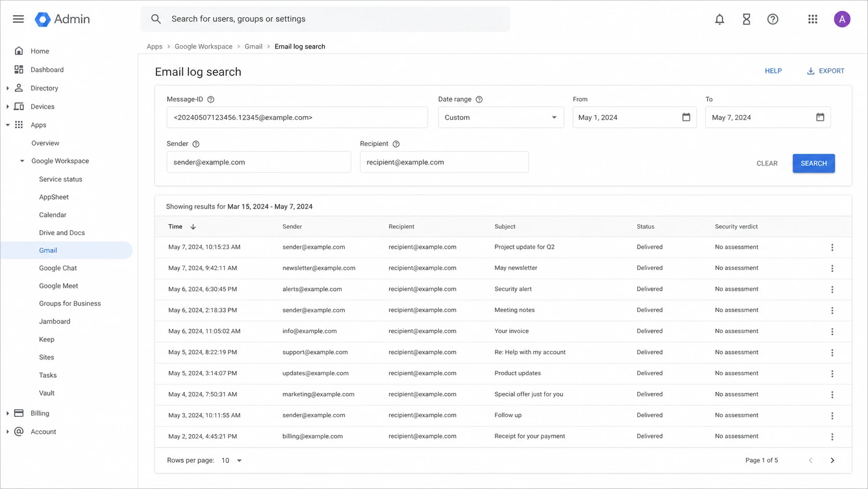
Task: Click the Google Admin logo
Action: pos(62,19)
